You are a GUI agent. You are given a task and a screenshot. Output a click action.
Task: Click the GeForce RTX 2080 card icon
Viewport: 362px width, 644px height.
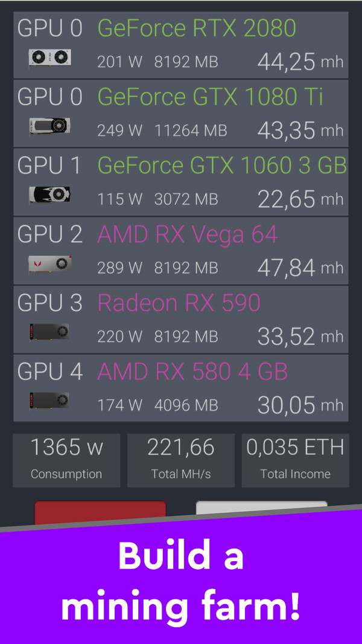pyautogui.click(x=49, y=57)
